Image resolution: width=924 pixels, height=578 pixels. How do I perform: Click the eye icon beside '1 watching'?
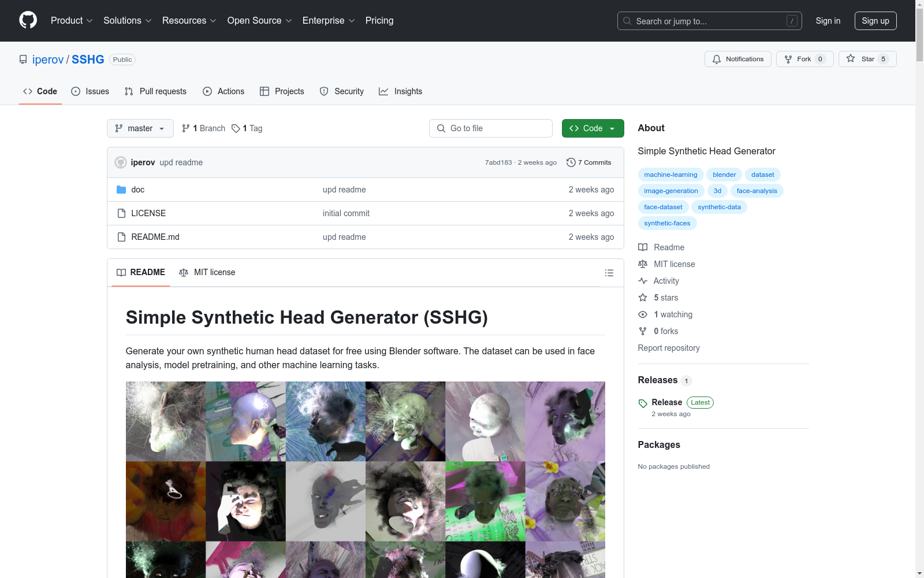pyautogui.click(x=643, y=314)
